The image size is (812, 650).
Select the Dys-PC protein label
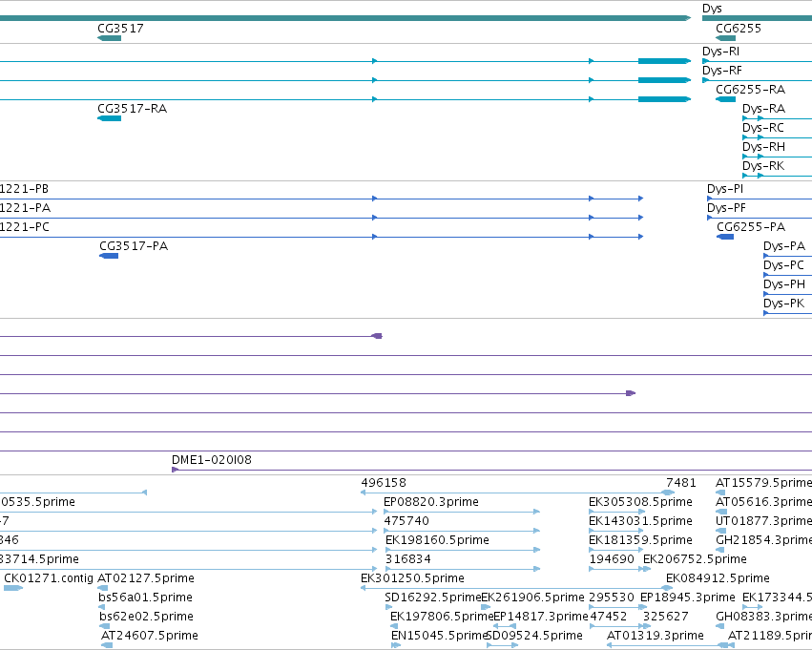pos(783,265)
